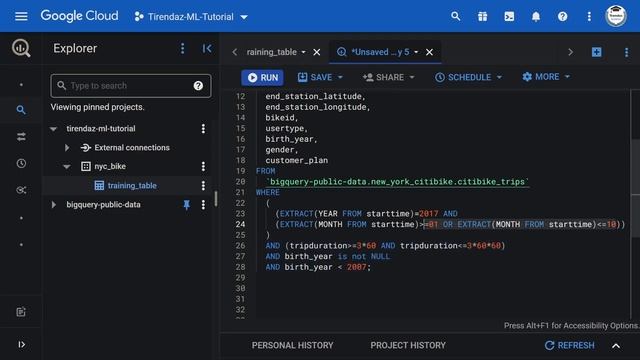Open the main navigation hamburger menu

(21, 16)
